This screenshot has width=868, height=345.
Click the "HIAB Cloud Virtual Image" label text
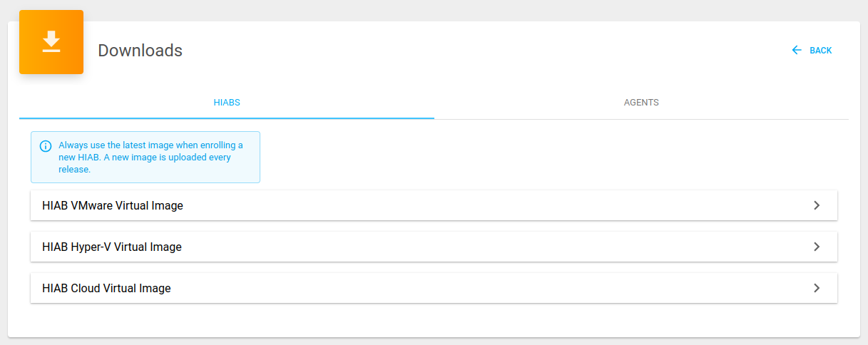pyautogui.click(x=106, y=288)
